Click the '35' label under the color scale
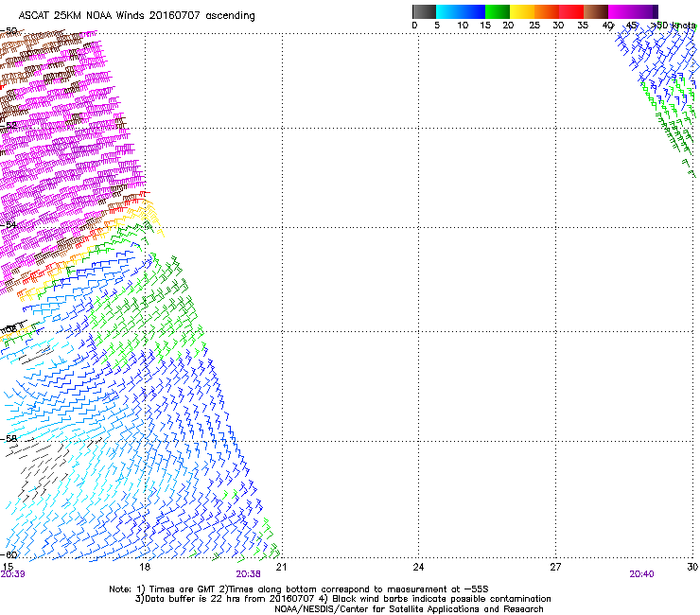Screen dimensions: 700x615 click(x=583, y=26)
